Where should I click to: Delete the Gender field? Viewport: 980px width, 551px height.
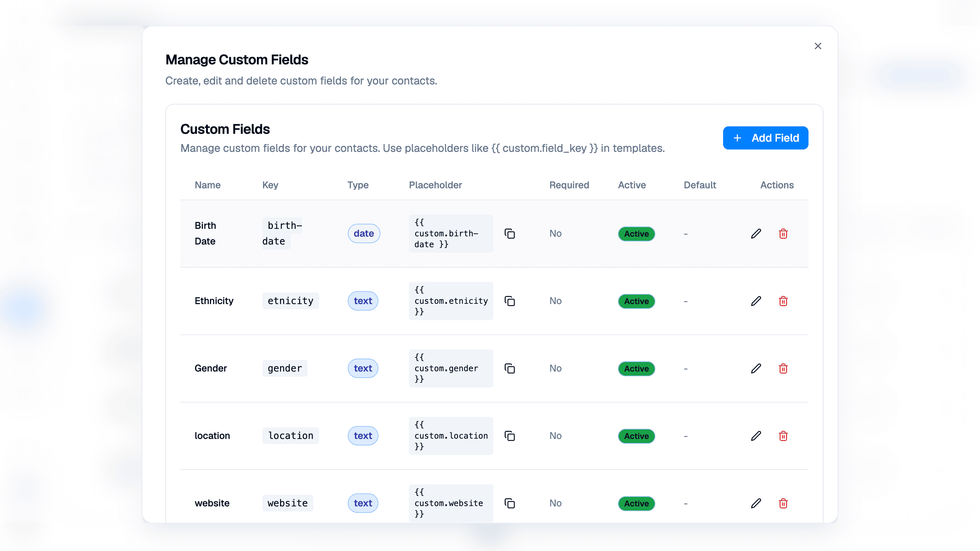783,368
